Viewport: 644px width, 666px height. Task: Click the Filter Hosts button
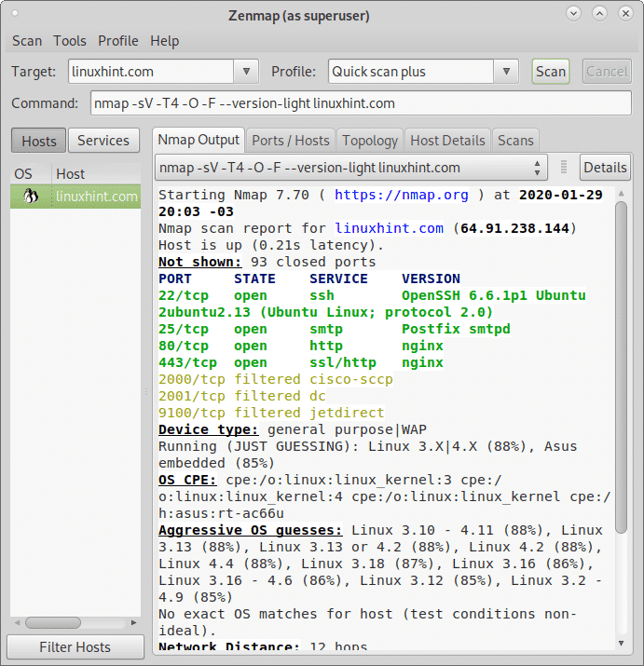coord(75,647)
